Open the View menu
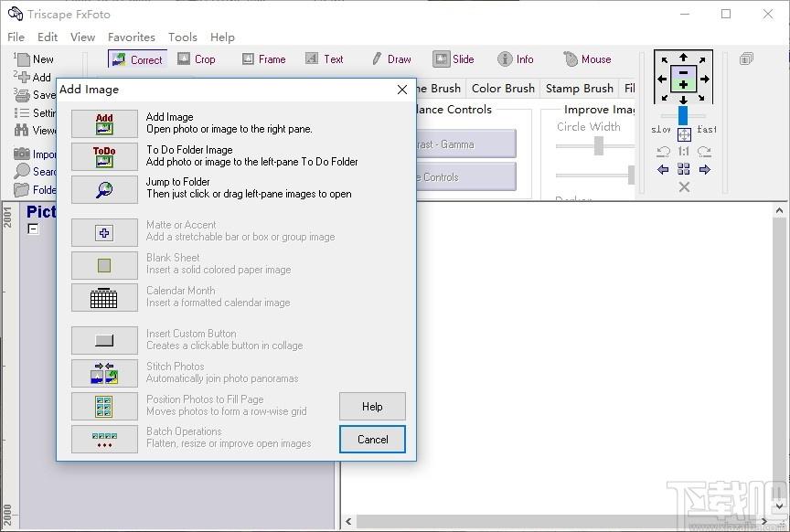 [82, 37]
